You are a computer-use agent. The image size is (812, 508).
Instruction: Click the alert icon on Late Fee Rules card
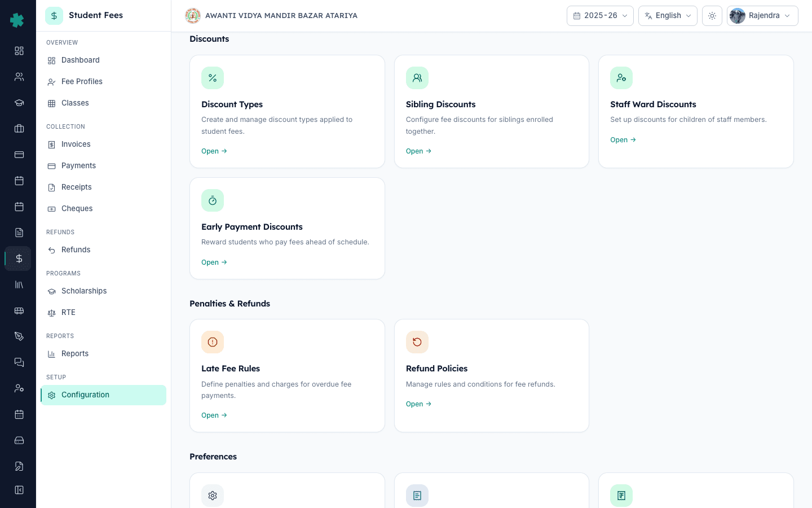(213, 342)
